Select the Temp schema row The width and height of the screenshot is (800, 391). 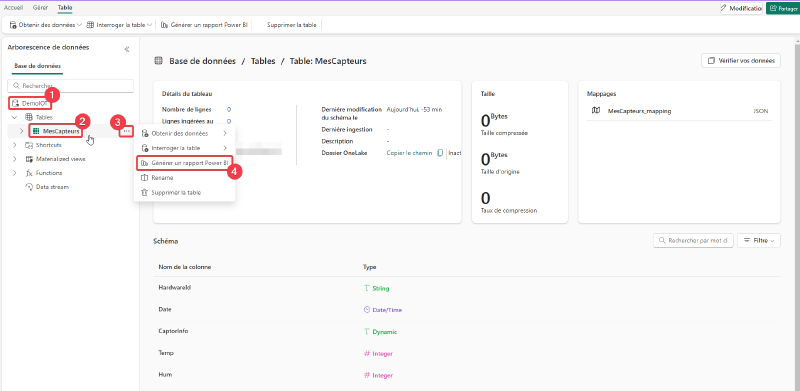pos(466,353)
